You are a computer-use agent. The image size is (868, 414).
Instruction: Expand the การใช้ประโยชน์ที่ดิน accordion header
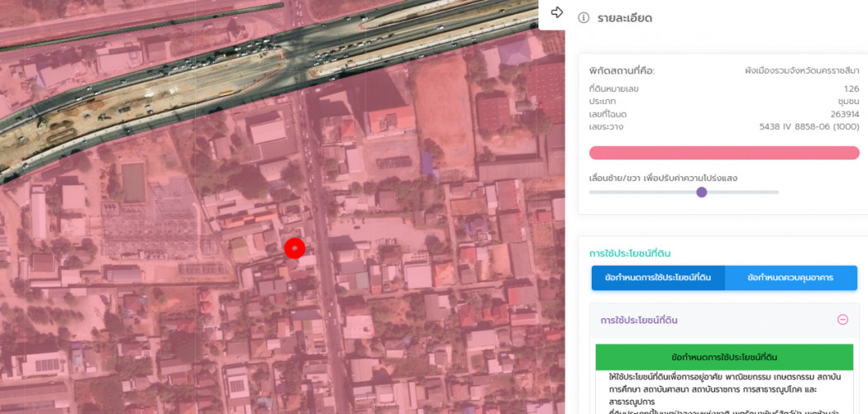(639, 320)
